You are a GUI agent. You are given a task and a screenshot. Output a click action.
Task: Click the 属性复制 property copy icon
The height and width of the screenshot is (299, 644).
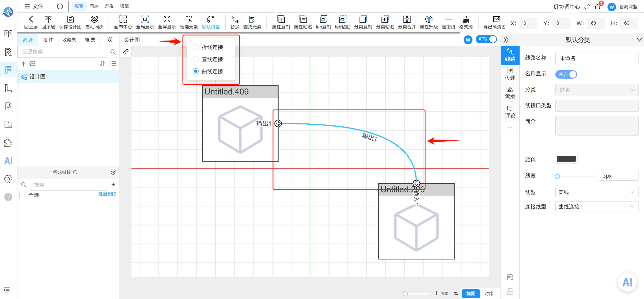pos(281,19)
